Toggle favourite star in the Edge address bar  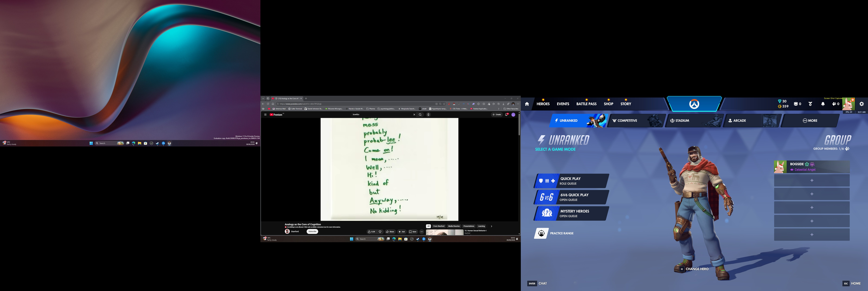[x=444, y=104]
